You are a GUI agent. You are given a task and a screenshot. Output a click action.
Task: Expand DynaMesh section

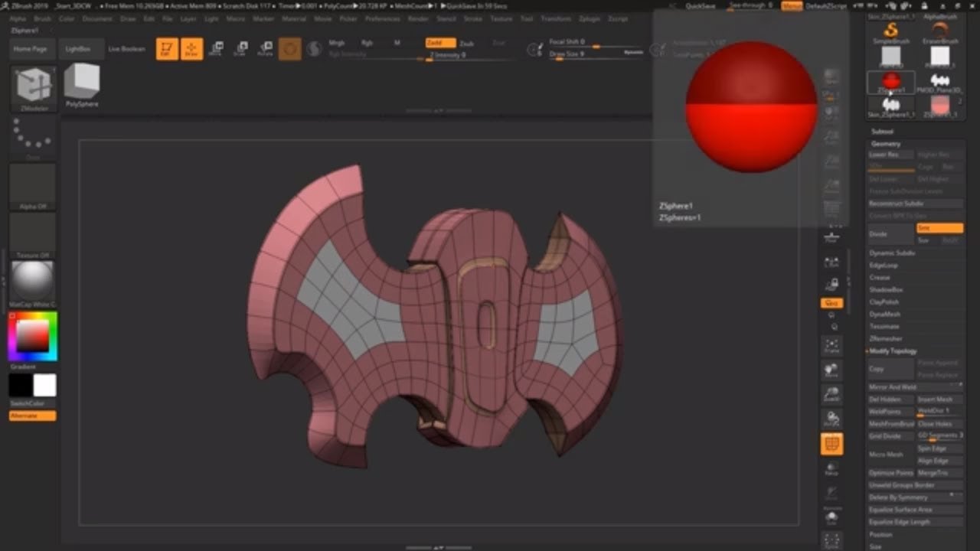(884, 314)
